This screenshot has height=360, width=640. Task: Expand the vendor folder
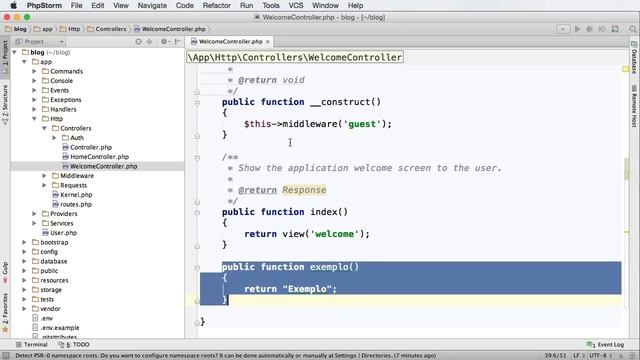coord(24,309)
